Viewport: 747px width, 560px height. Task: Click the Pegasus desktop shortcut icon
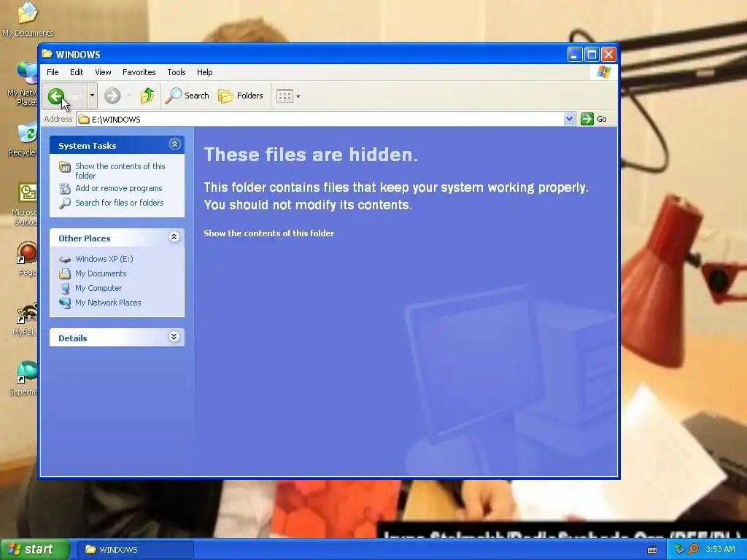coord(27,259)
